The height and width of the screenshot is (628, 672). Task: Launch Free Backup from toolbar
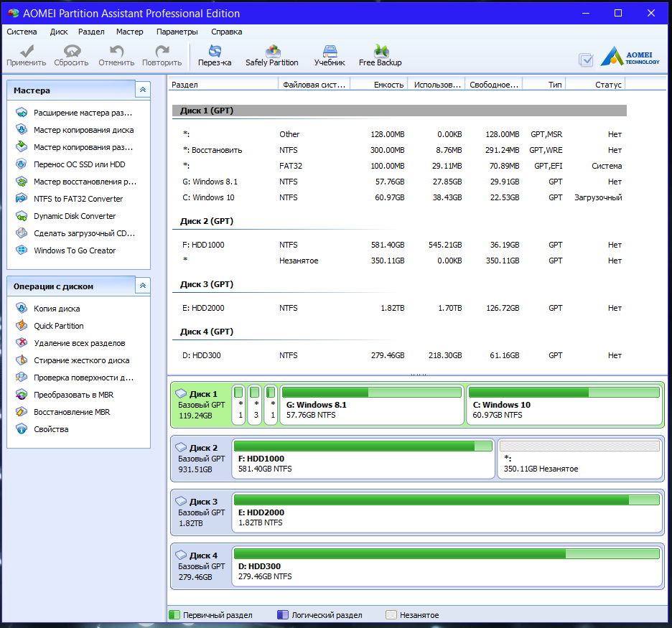[x=380, y=56]
